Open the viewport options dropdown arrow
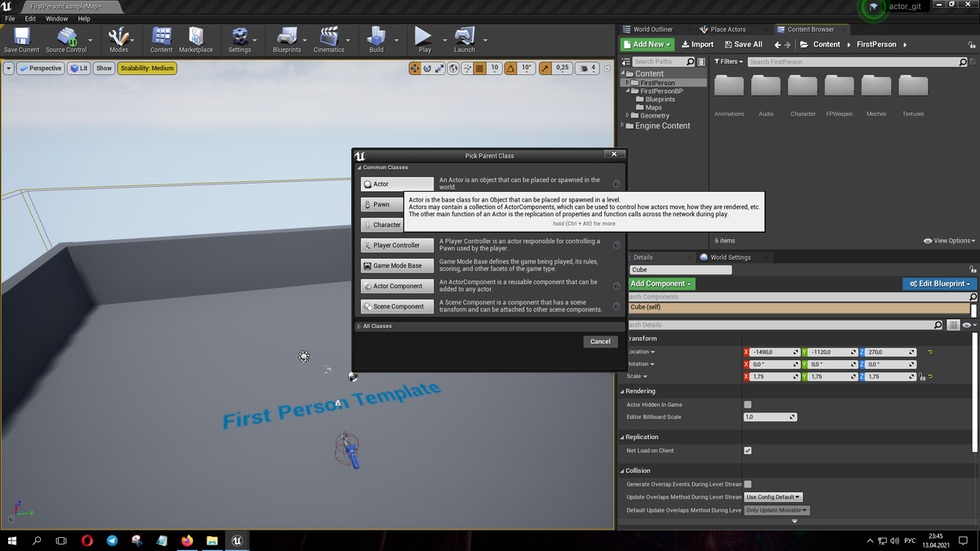The image size is (980, 551). click(9, 69)
